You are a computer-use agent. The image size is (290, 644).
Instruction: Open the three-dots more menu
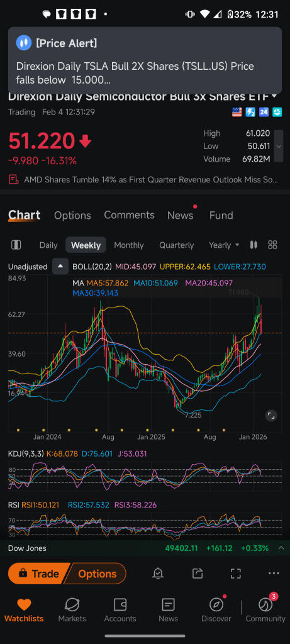tap(274, 574)
